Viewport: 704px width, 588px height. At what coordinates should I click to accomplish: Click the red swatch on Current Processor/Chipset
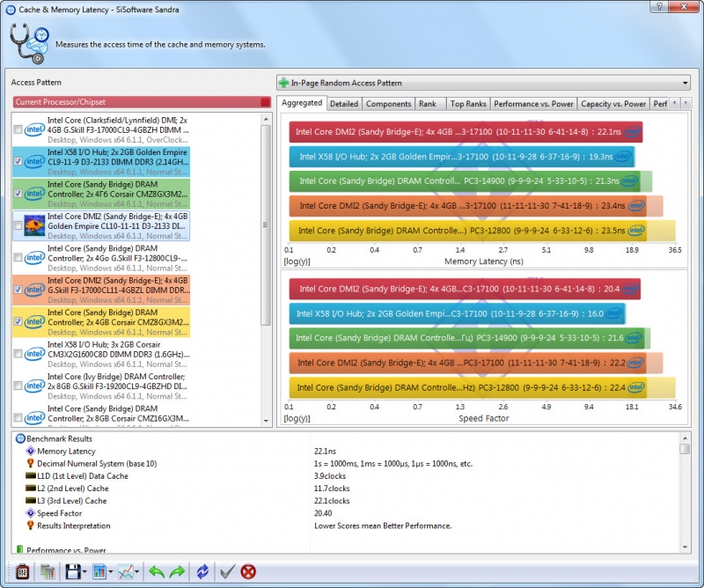tap(266, 102)
